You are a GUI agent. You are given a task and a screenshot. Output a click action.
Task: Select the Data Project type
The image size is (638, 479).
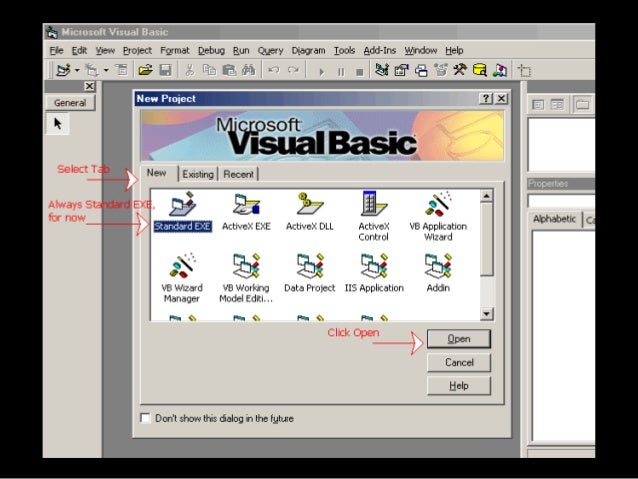(x=310, y=273)
